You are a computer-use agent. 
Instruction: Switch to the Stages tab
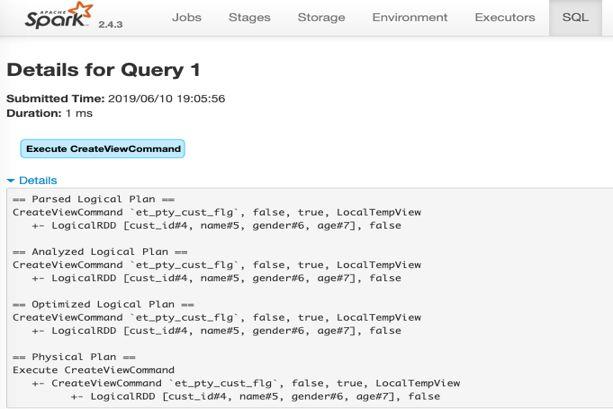point(249,18)
